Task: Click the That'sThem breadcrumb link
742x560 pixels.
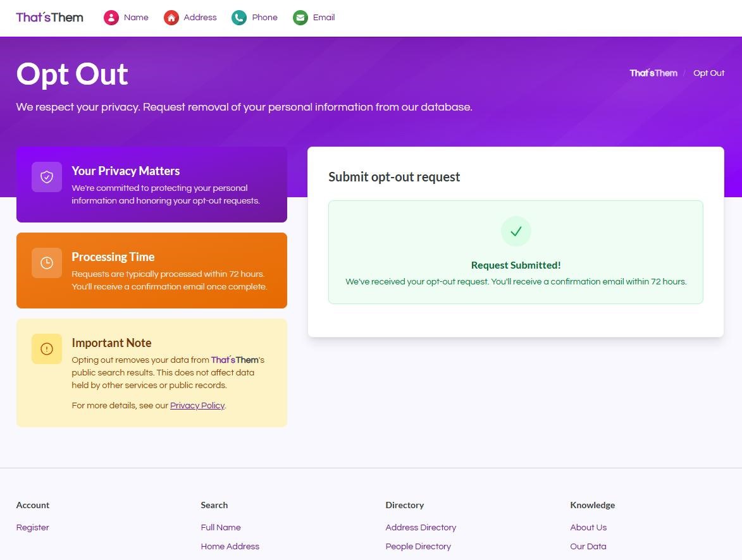Action: (x=653, y=73)
